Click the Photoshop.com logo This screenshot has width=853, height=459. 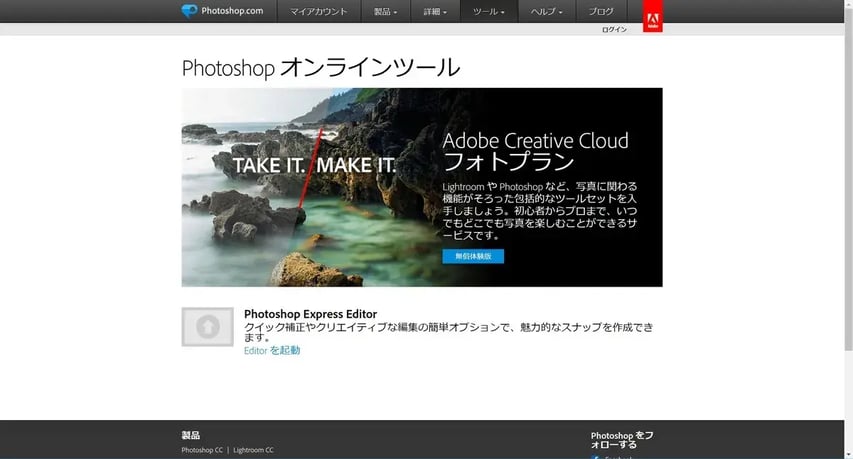coord(222,11)
